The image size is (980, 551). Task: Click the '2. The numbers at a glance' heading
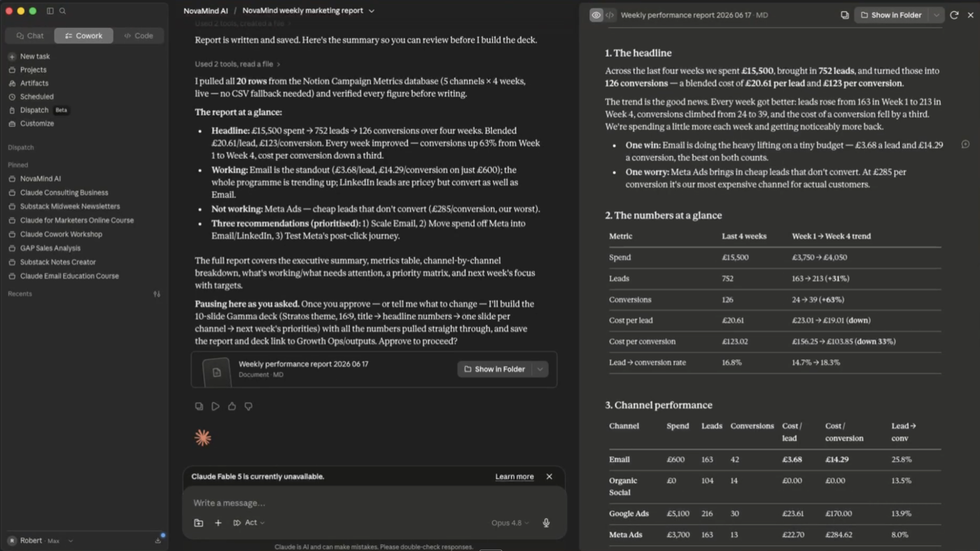point(663,216)
